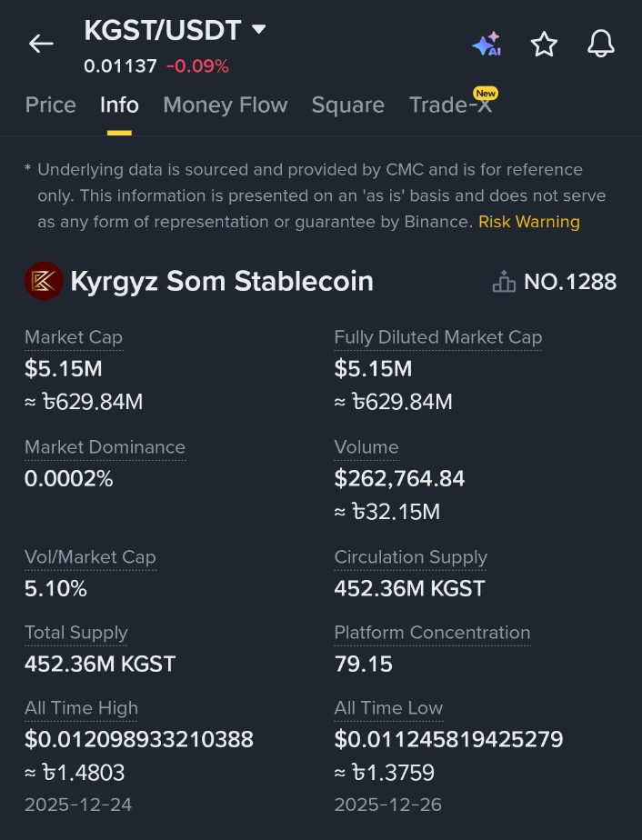This screenshot has width=642, height=840.
Task: Tap the back arrow icon
Action: (41, 44)
